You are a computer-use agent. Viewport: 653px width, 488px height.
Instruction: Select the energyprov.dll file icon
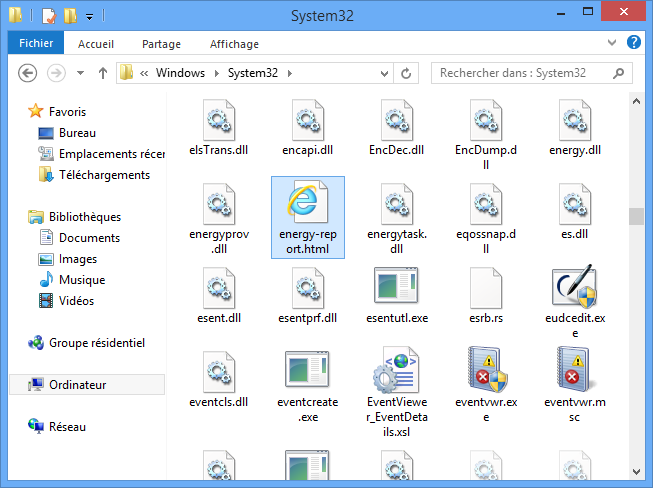[x=219, y=204]
